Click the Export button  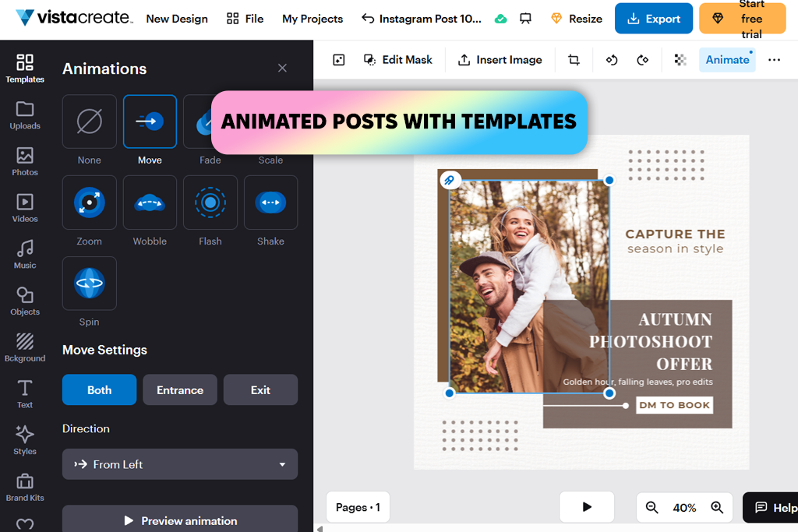point(654,19)
